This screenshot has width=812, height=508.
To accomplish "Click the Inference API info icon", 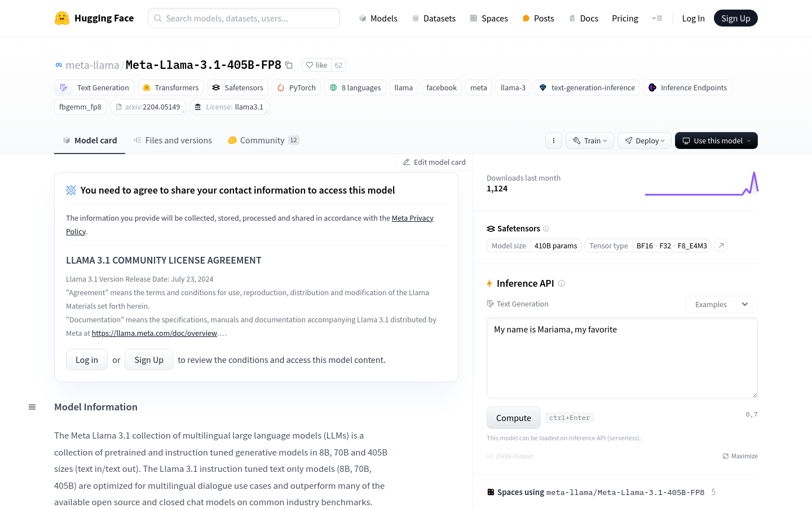I will tap(562, 283).
